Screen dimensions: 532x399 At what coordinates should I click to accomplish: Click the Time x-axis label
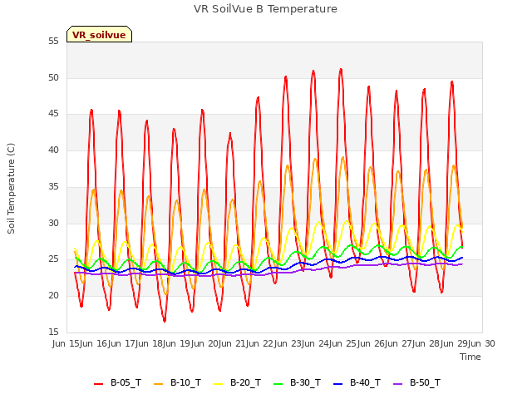pyautogui.click(x=470, y=357)
